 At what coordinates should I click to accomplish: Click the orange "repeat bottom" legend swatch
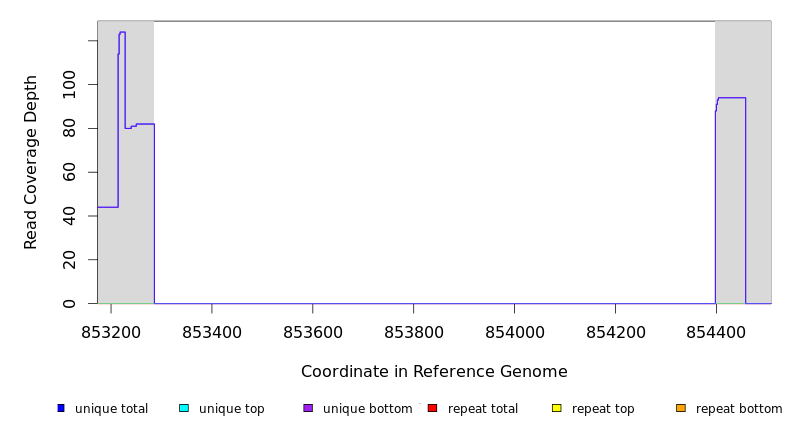(681, 408)
